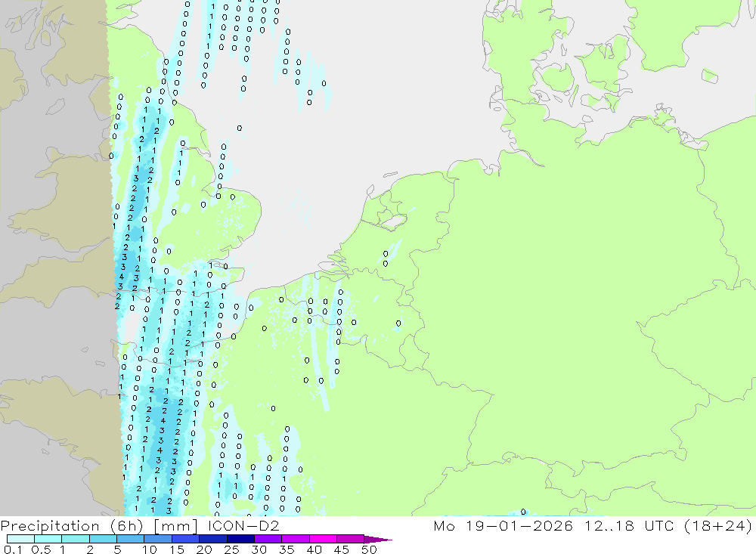
Task: Click the '(18+24)' forecast offset text
Action: [718, 526]
